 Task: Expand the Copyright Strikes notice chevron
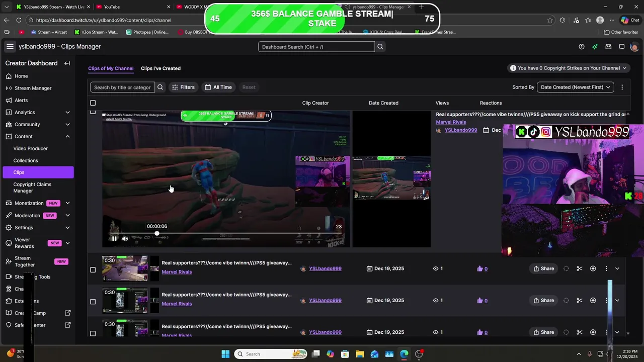click(625, 68)
